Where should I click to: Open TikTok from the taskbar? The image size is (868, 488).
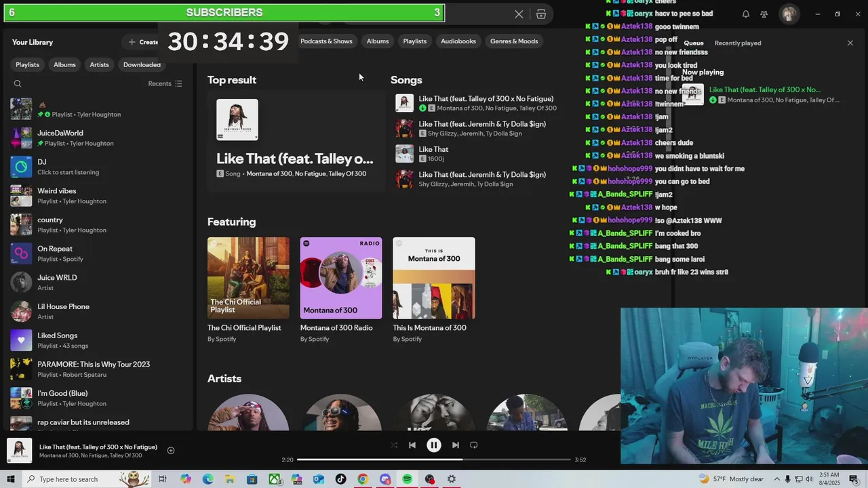pos(340,479)
